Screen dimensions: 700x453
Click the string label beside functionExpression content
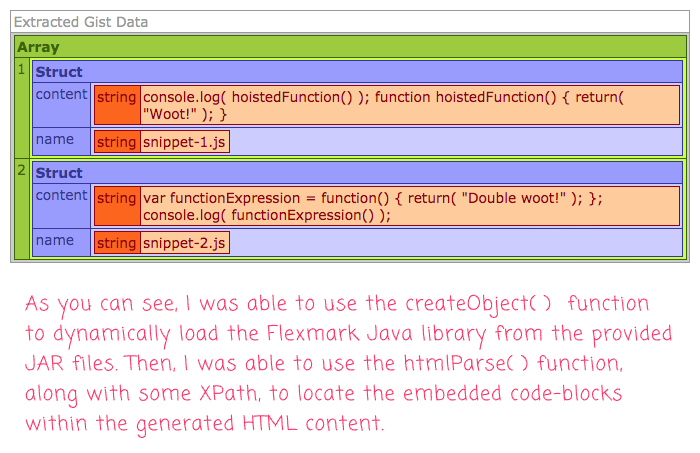click(x=117, y=206)
